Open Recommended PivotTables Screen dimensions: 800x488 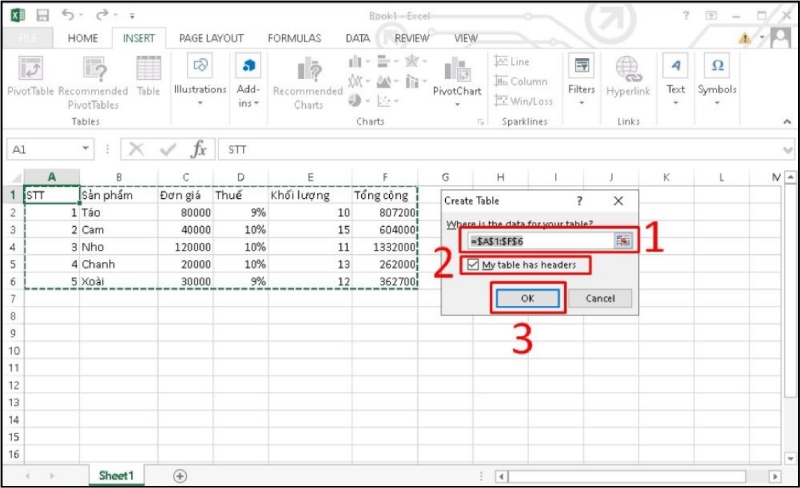[94, 82]
